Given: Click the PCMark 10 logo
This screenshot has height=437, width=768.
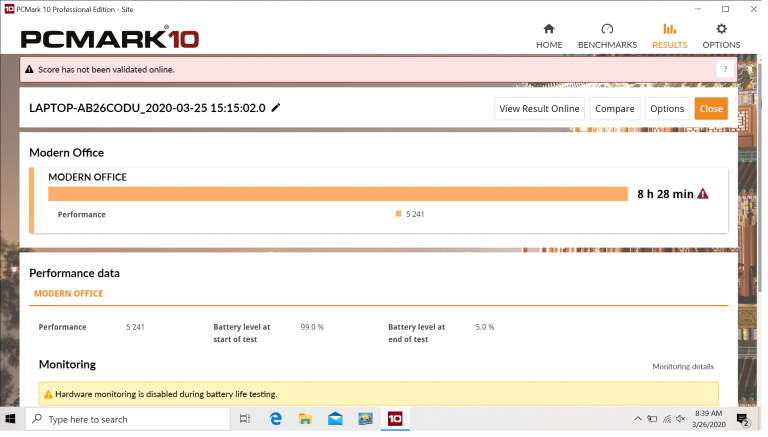Looking at the screenshot, I should click(x=110, y=38).
